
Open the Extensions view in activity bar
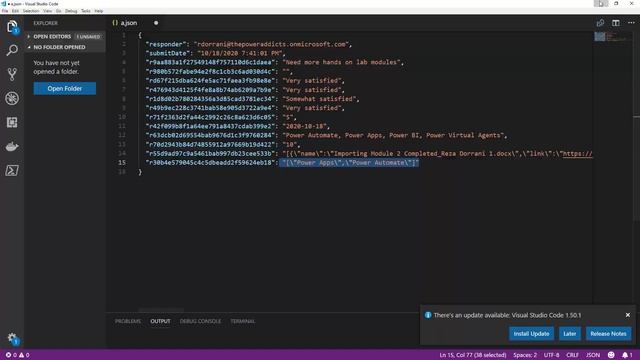[12, 122]
